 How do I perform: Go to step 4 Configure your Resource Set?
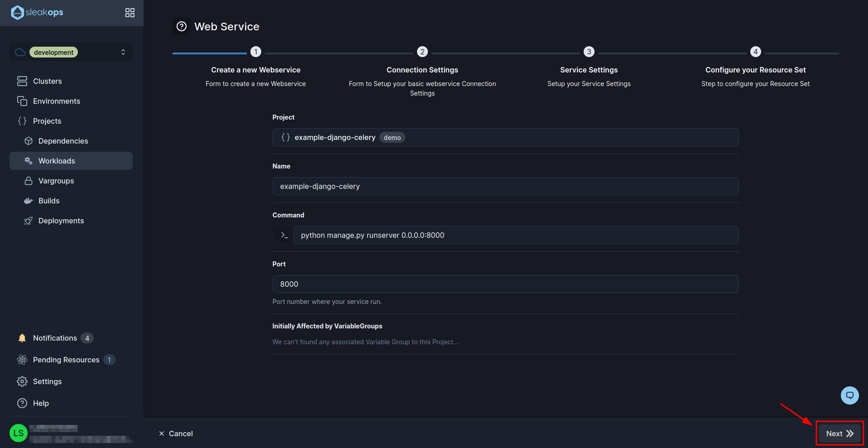click(756, 52)
